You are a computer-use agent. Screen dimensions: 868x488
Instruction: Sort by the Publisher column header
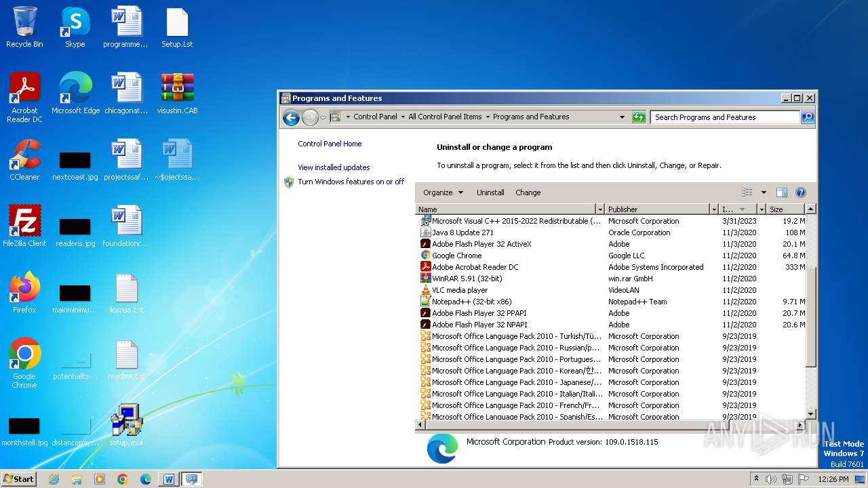pyautogui.click(x=656, y=209)
